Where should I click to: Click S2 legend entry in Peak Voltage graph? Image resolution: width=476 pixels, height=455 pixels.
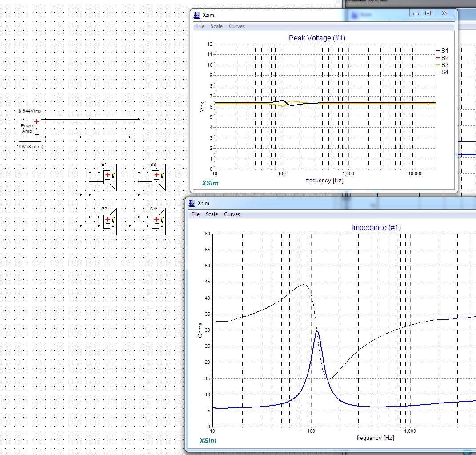(x=442, y=58)
